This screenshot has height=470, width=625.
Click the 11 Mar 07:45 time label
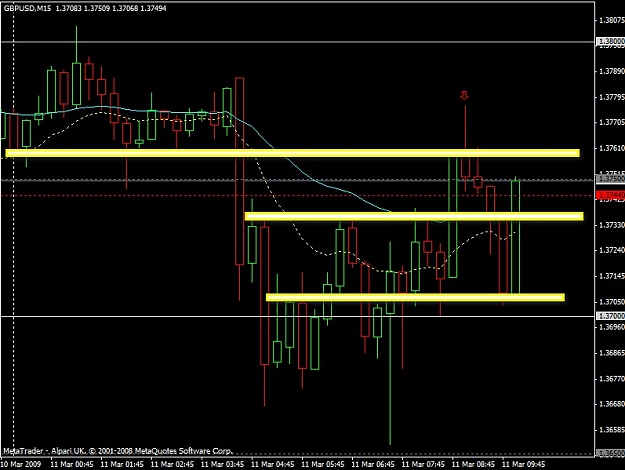[424, 464]
